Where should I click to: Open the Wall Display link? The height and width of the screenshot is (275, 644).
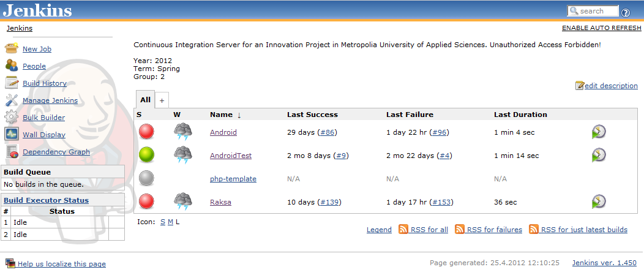44,135
